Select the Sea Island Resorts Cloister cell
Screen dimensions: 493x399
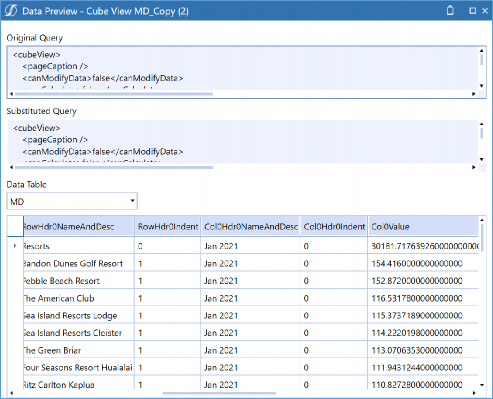coord(79,333)
